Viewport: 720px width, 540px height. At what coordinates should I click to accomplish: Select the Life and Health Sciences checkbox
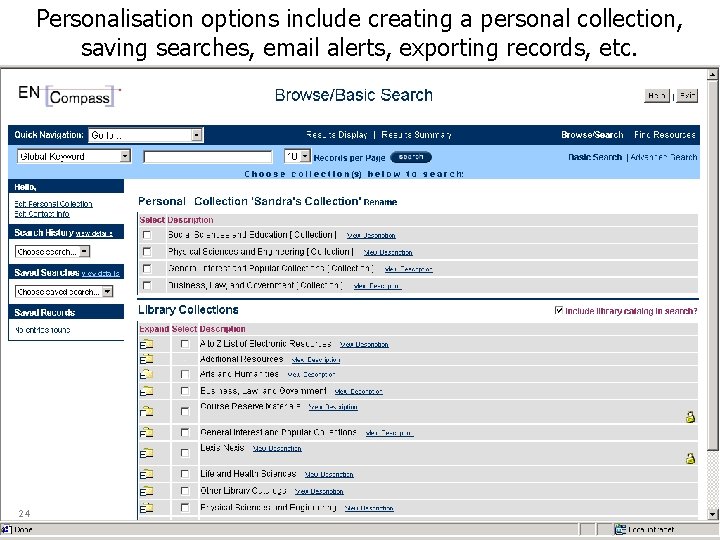coord(185,474)
